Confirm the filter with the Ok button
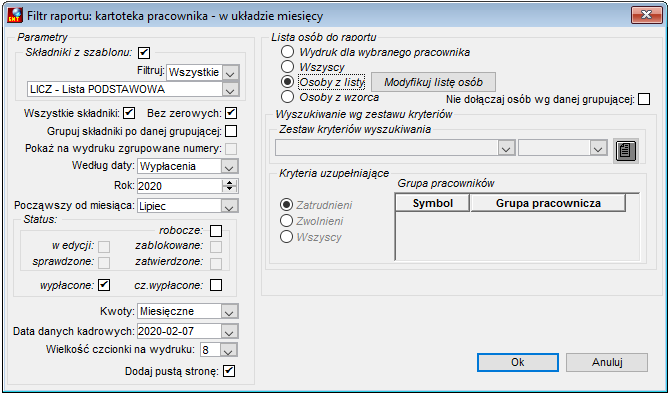The image size is (669, 394). pyautogui.click(x=518, y=362)
